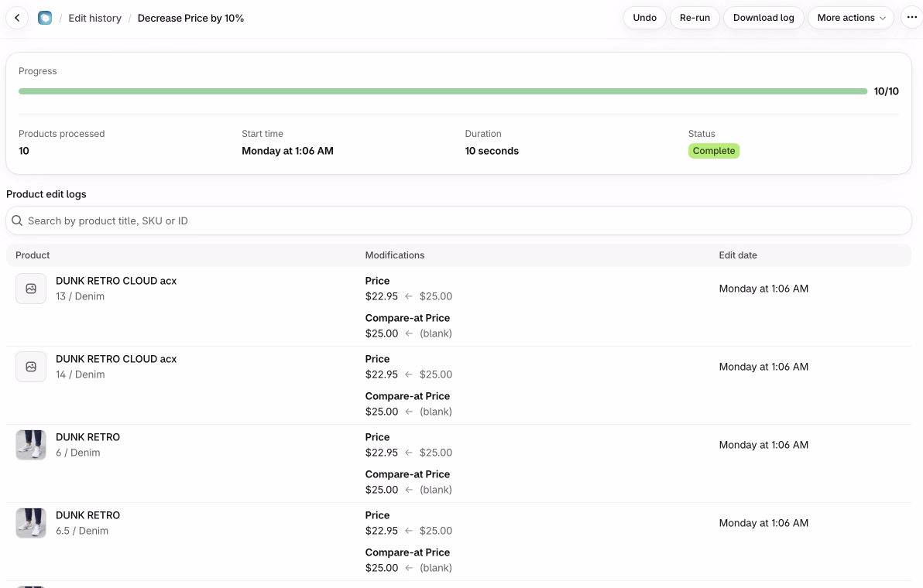Click edit date of the 14 / Denim row
This screenshot has height=588, width=923.
tap(763, 367)
